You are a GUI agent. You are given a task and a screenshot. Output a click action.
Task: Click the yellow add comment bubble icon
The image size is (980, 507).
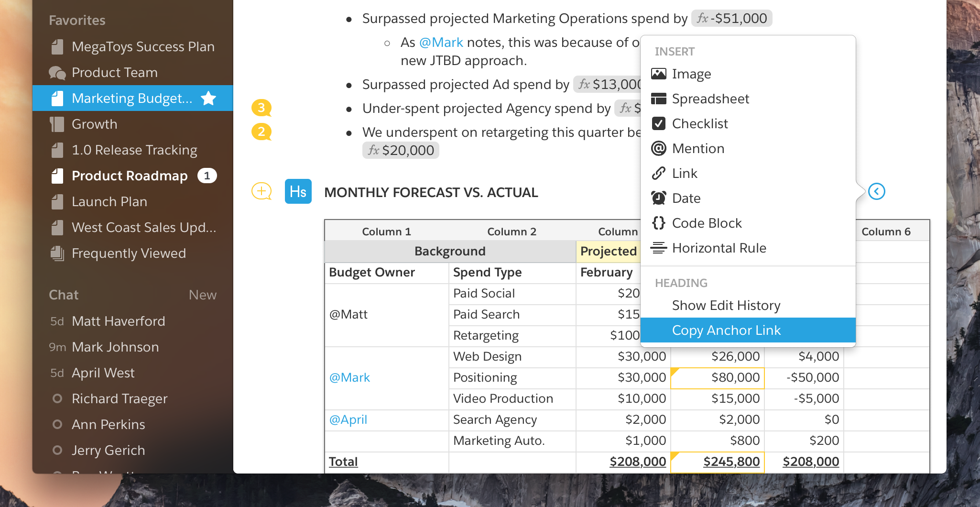[x=261, y=191]
